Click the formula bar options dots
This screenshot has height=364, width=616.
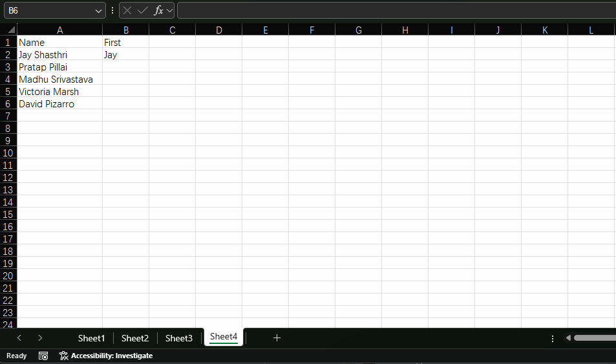pyautogui.click(x=112, y=10)
